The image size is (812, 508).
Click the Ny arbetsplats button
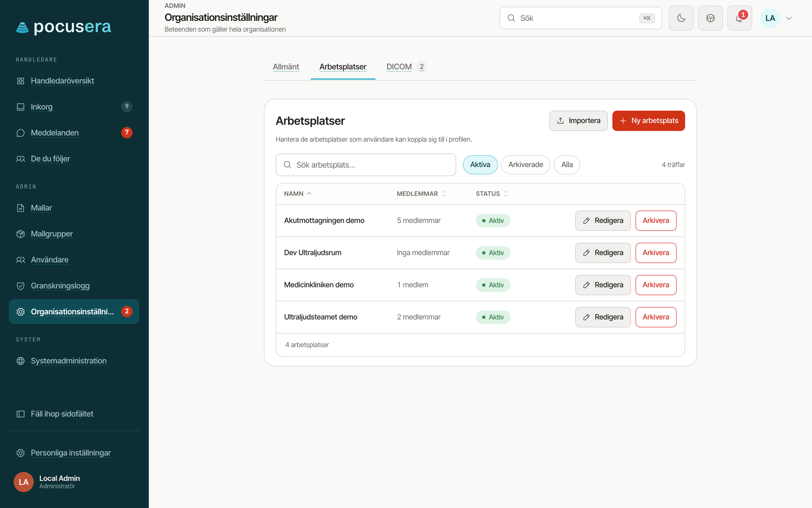(648, 121)
